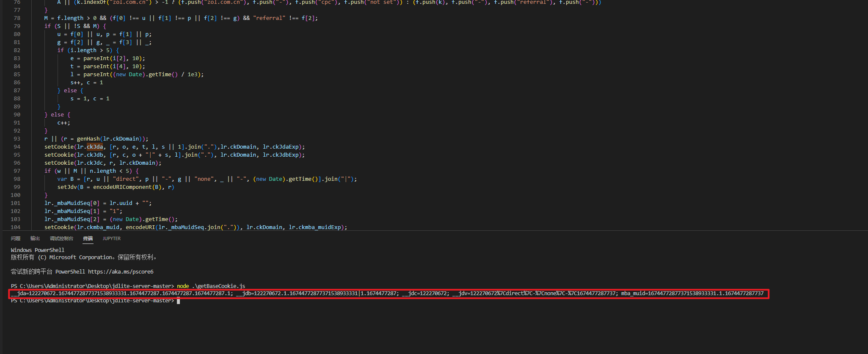Click the 'M = f.length > 0' code line

pyautogui.click(x=181, y=18)
